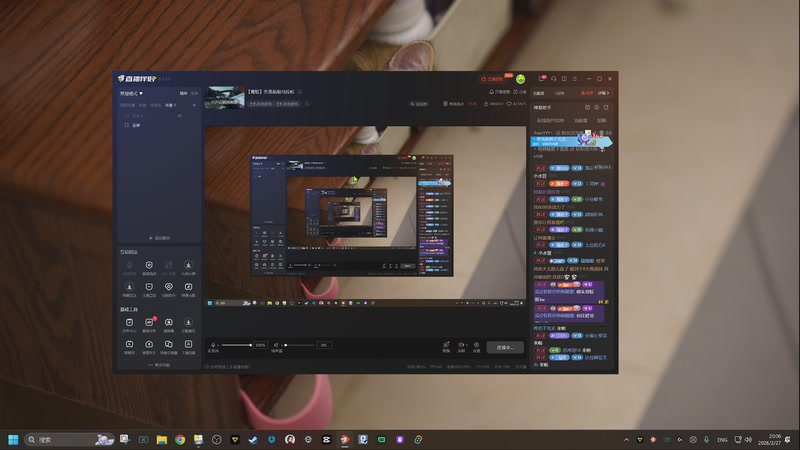Open the heart-badge tool in 互动玩法 second row
800x450 pixels.
[168, 289]
